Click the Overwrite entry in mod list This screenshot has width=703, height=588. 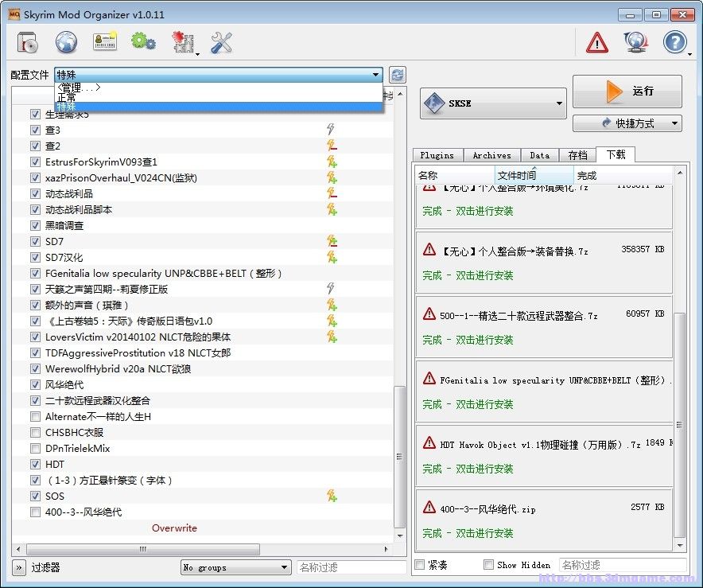point(174,528)
